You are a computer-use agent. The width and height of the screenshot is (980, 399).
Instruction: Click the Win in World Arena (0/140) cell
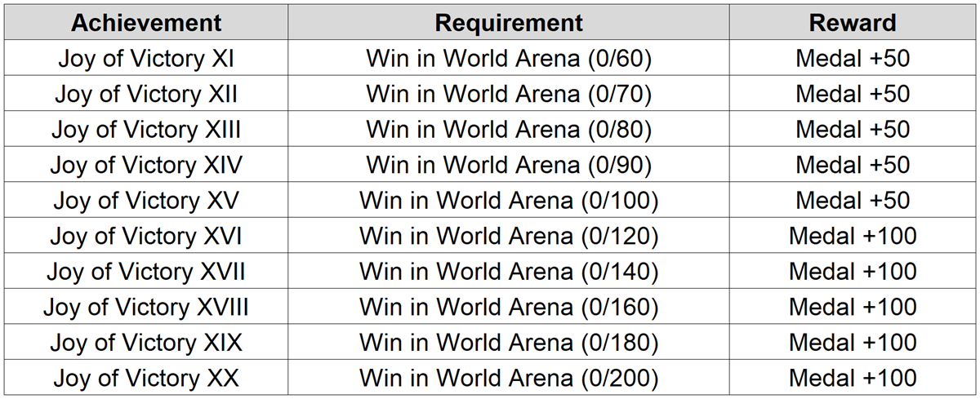pos(509,272)
